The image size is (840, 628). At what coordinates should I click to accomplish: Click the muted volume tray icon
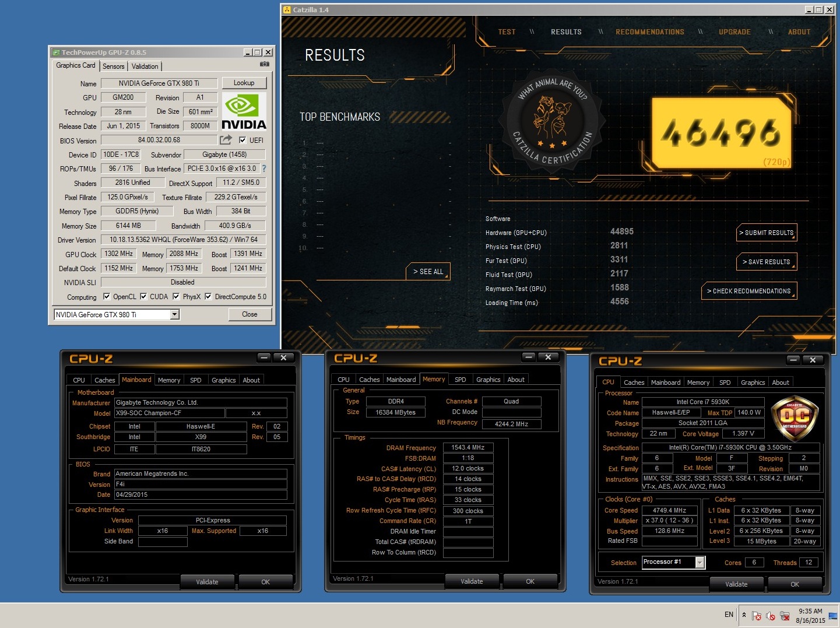click(x=771, y=616)
